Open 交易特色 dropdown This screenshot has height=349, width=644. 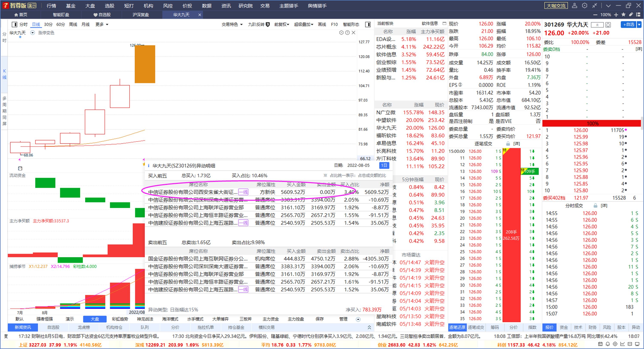[232, 24]
